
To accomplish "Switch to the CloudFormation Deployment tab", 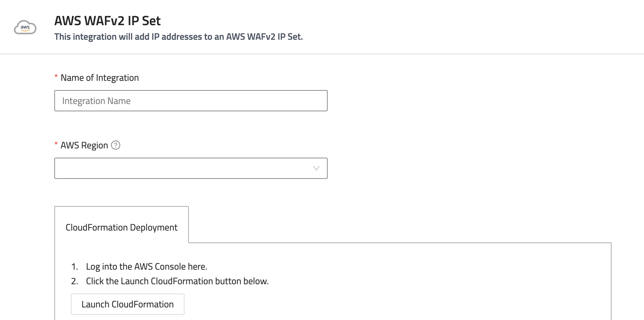I will click(x=121, y=227).
